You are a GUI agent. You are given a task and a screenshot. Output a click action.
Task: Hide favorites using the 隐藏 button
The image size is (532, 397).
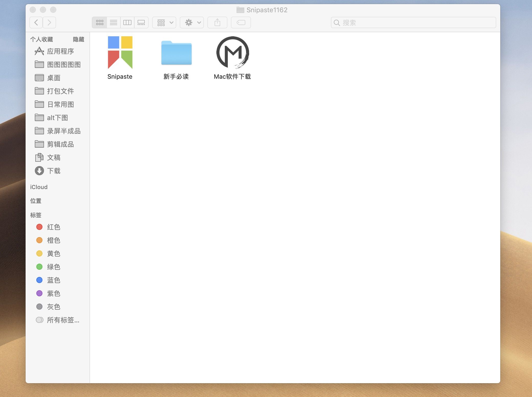click(x=79, y=39)
